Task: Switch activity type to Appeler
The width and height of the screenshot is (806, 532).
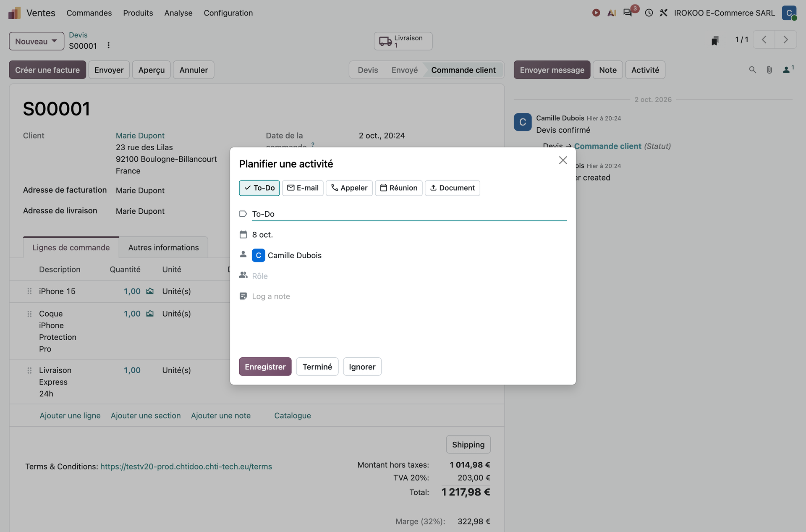Action: point(349,188)
